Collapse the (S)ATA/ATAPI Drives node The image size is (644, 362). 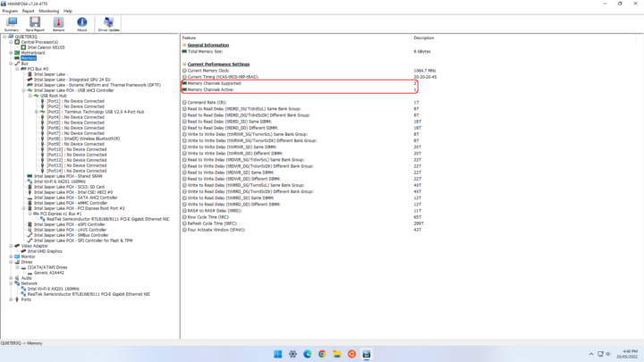pos(17,267)
